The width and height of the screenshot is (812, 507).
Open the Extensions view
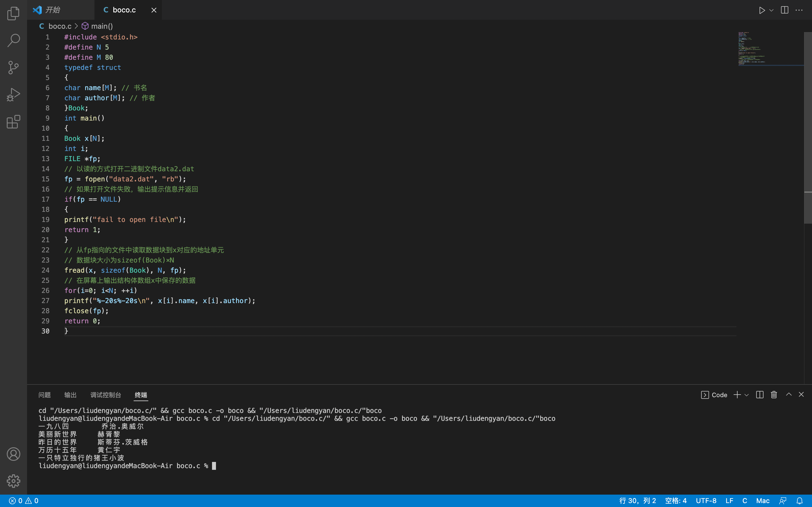pos(14,122)
